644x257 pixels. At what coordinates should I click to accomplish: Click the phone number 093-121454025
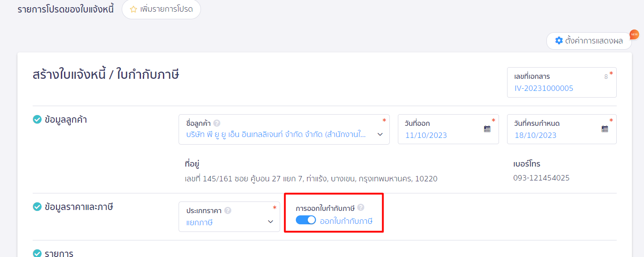click(541, 178)
